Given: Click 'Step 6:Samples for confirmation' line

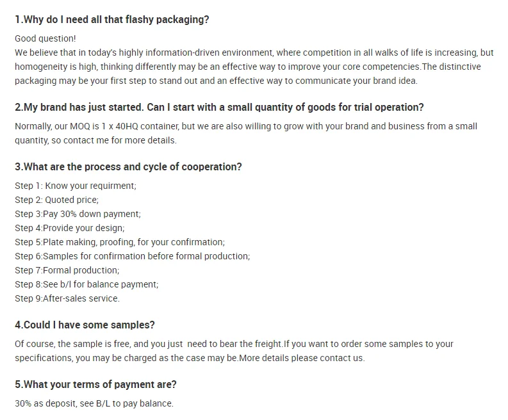Looking at the screenshot, I should point(132,256).
